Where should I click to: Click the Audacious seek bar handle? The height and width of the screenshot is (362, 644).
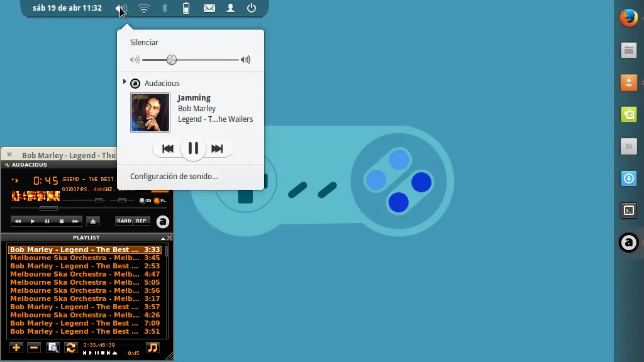[48, 209]
